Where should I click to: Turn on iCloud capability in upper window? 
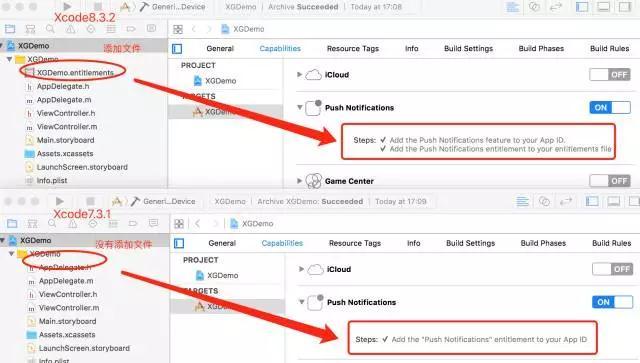pos(610,74)
